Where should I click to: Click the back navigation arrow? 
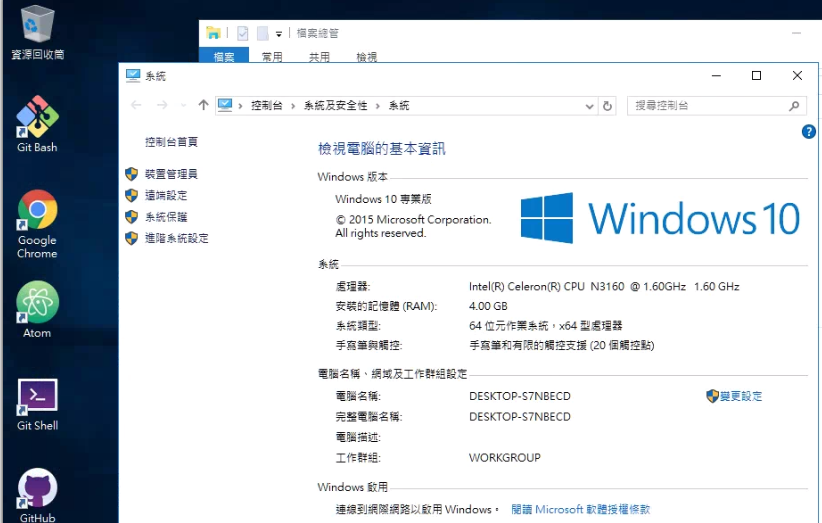coord(136,105)
